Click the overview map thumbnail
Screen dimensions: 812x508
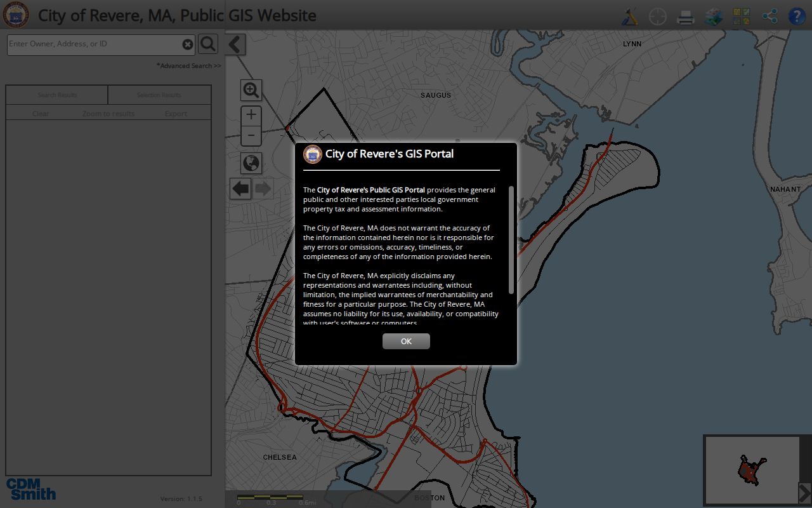(x=752, y=470)
